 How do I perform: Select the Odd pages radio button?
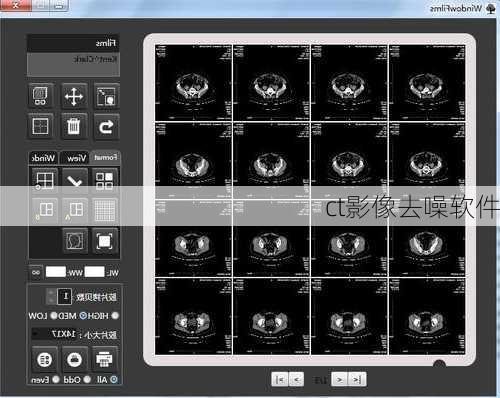(87, 380)
